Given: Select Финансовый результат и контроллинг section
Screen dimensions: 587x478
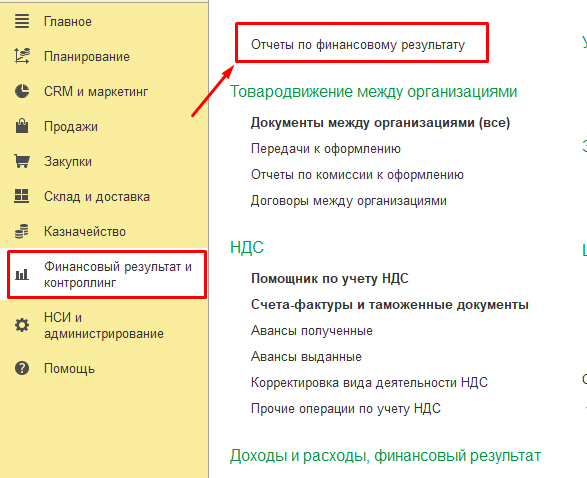Looking at the screenshot, I should click(118, 274).
